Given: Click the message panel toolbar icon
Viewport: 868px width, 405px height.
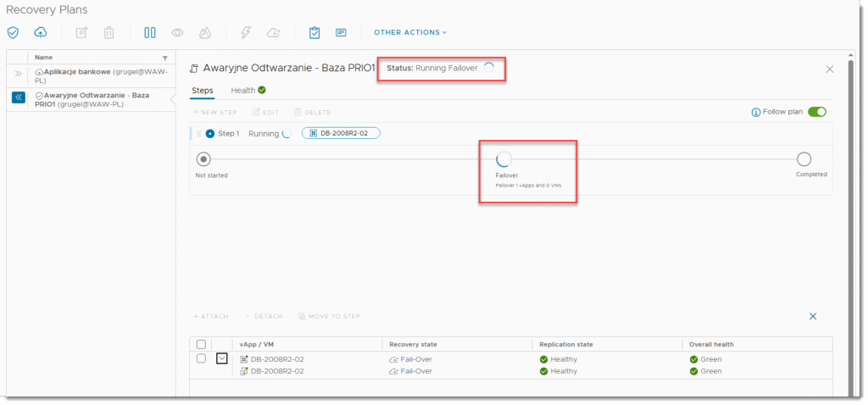Looking at the screenshot, I should 341,33.
